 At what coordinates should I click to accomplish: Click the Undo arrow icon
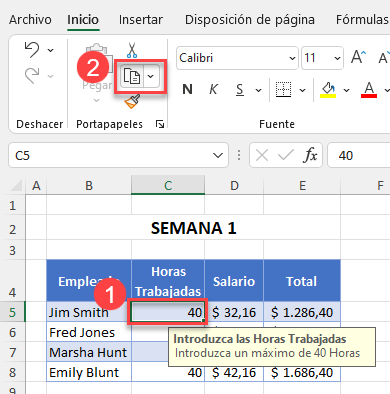tap(32, 50)
